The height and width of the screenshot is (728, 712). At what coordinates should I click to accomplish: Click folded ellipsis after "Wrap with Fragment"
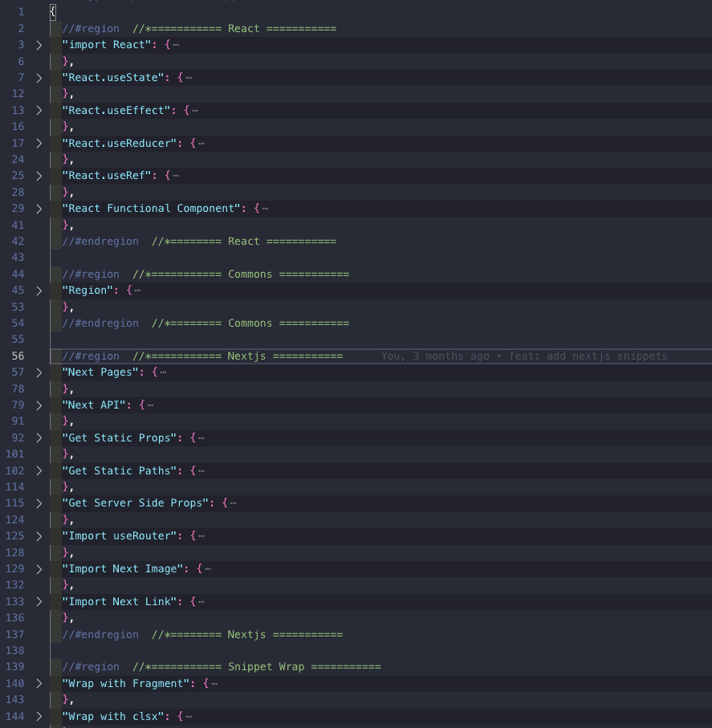(x=214, y=683)
